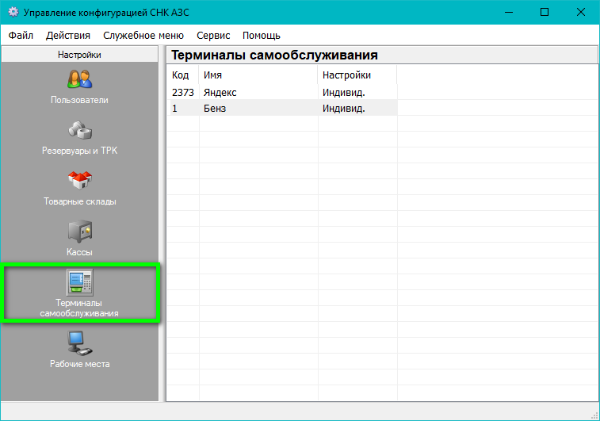Open the Служебное меню menu
The width and height of the screenshot is (600, 421).
(x=143, y=35)
